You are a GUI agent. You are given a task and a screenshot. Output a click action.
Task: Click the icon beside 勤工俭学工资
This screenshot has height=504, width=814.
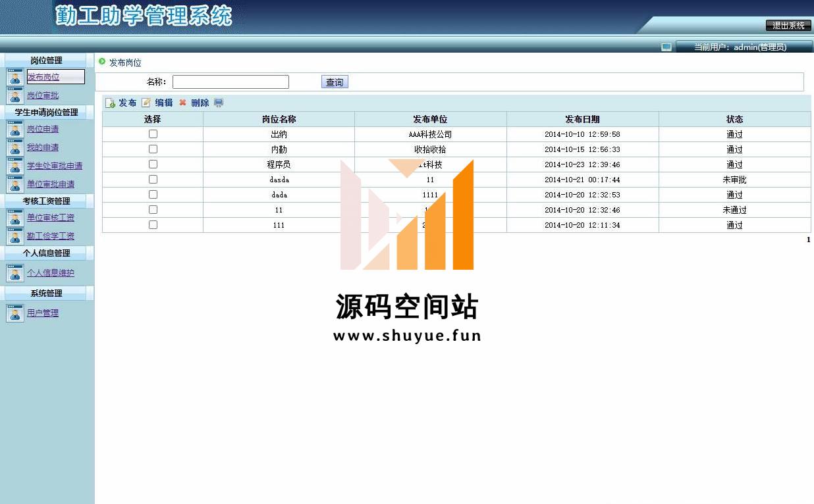click(x=15, y=236)
